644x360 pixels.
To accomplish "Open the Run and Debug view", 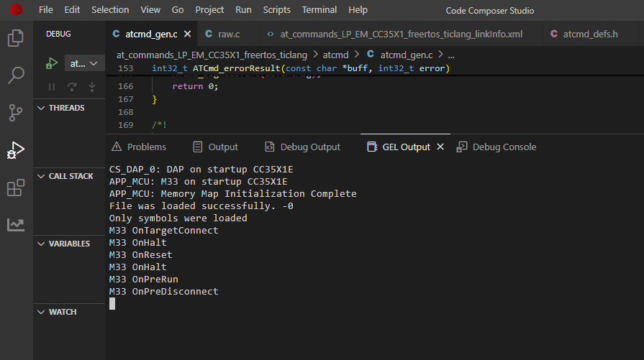I will point(16,150).
